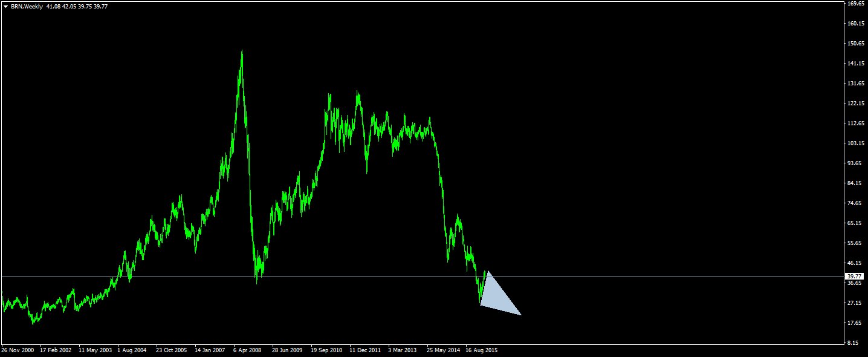The image size is (868, 357).
Task: Click the 14 Jan 2007 date label
Action: point(210,350)
